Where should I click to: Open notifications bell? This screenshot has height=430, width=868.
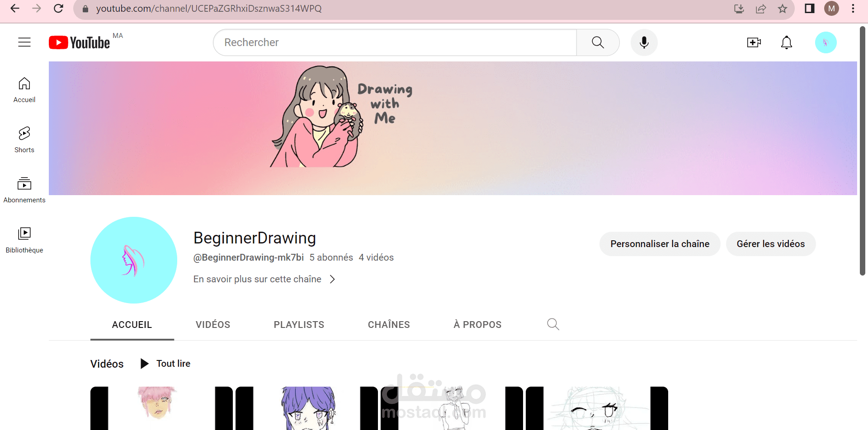787,42
